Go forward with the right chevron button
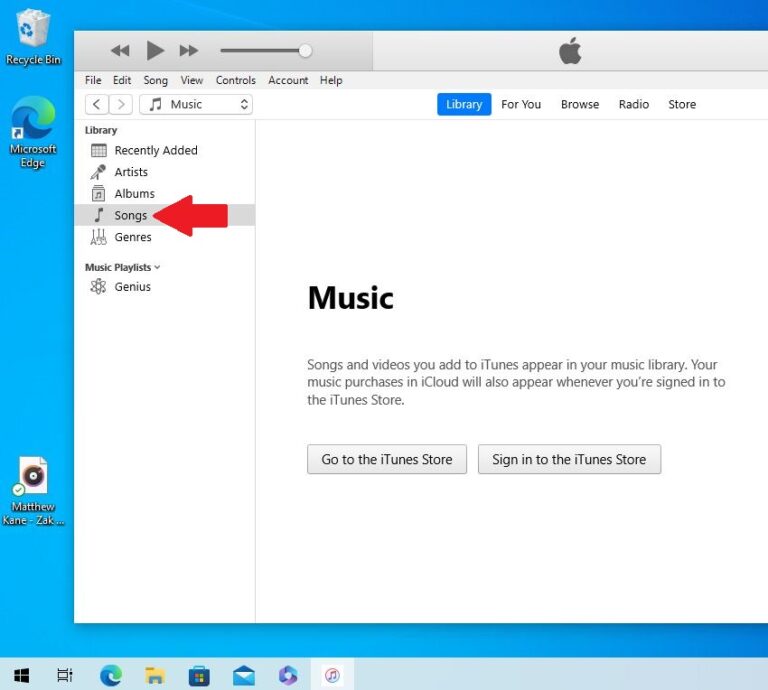Viewport: 768px width, 690px height. pos(120,104)
